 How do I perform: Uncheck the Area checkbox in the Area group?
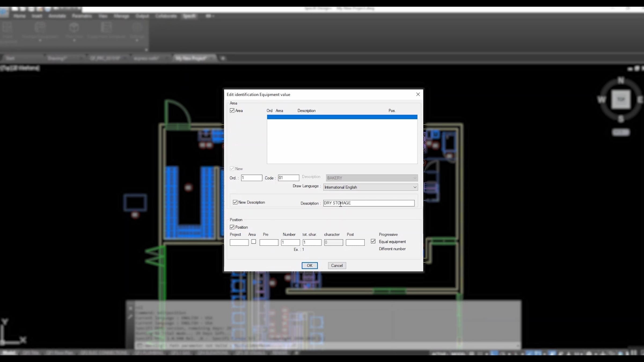[232, 110]
